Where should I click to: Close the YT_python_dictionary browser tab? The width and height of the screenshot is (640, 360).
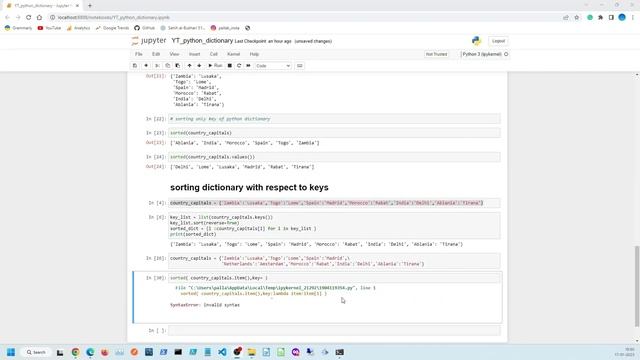pos(77,6)
